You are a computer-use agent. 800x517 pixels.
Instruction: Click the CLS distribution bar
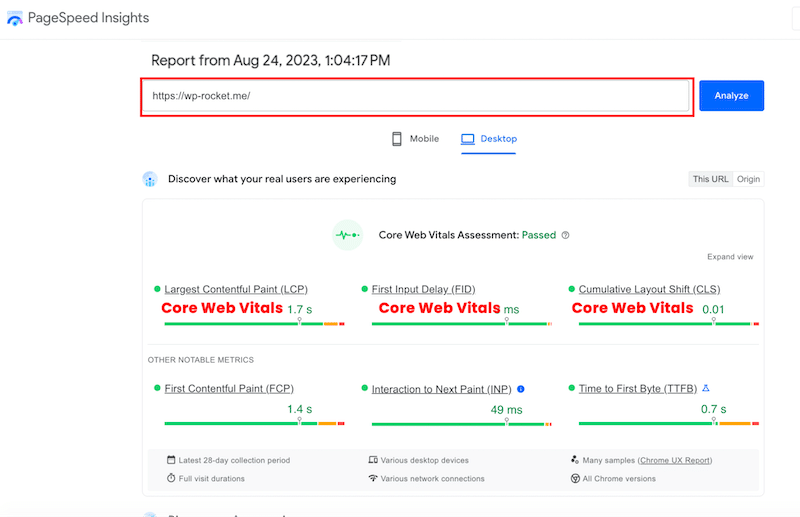click(x=669, y=324)
